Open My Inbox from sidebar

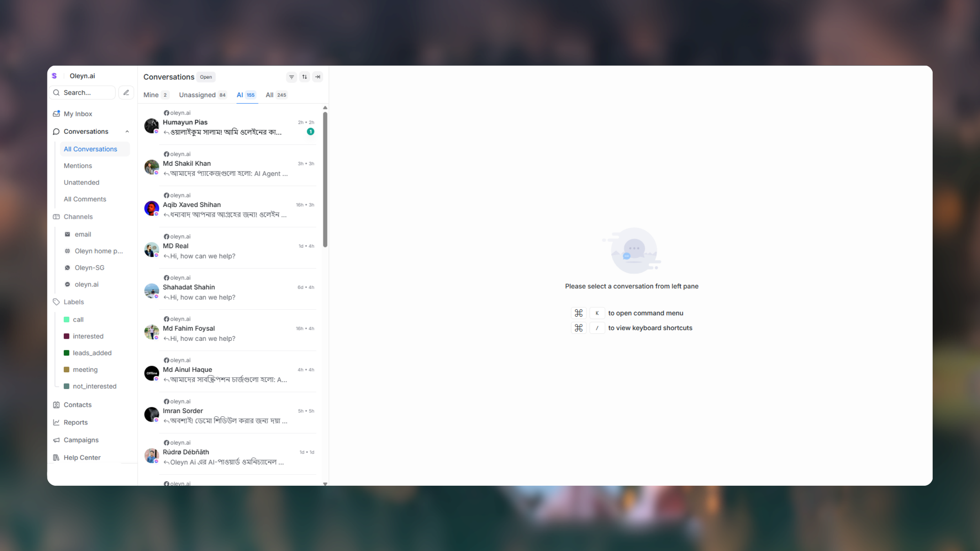point(78,114)
